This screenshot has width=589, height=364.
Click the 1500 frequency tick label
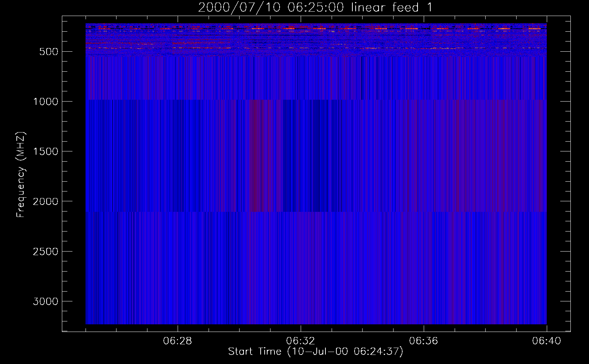click(46, 151)
